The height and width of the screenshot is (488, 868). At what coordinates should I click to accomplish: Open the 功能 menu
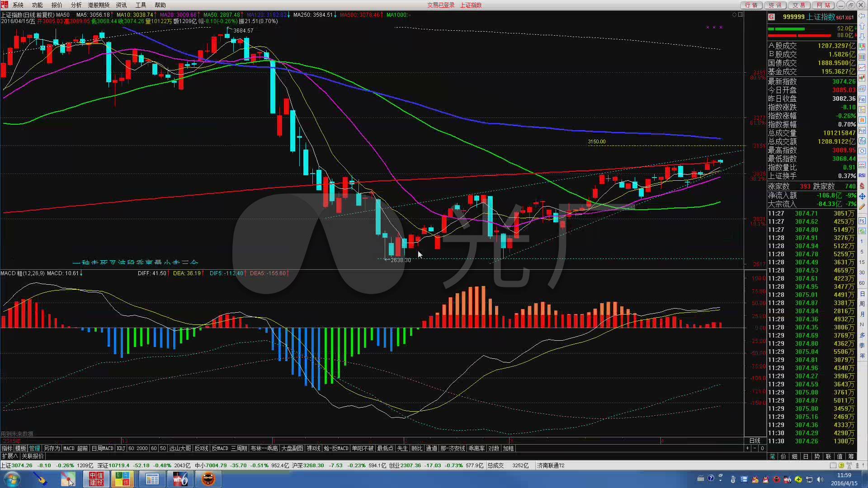click(37, 5)
